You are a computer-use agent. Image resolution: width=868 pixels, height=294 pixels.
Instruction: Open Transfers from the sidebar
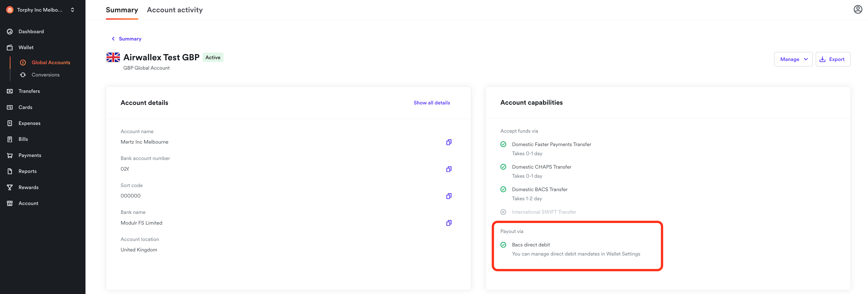29,91
